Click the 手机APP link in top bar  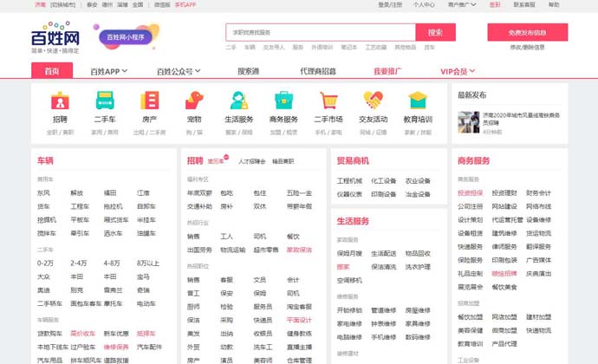185,5
